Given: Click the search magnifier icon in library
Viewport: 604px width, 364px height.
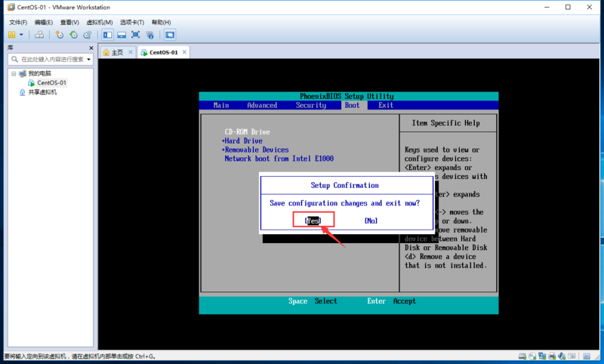Looking at the screenshot, I should tap(14, 60).
